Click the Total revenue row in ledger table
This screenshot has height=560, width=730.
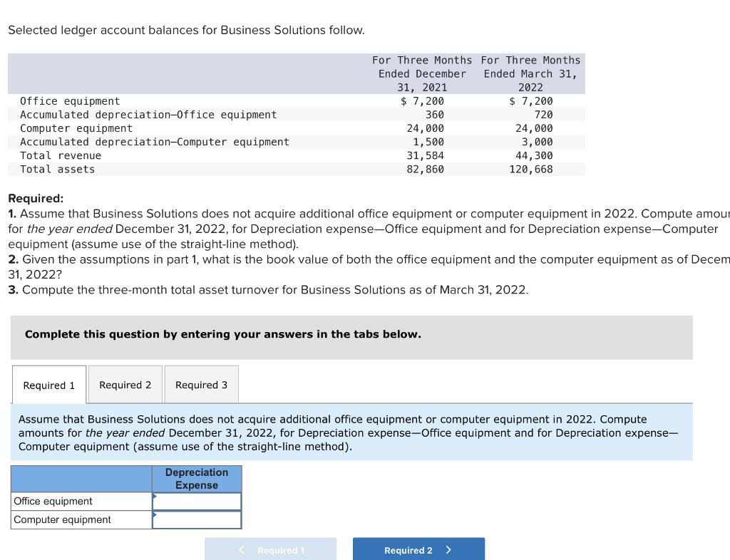(x=214, y=155)
